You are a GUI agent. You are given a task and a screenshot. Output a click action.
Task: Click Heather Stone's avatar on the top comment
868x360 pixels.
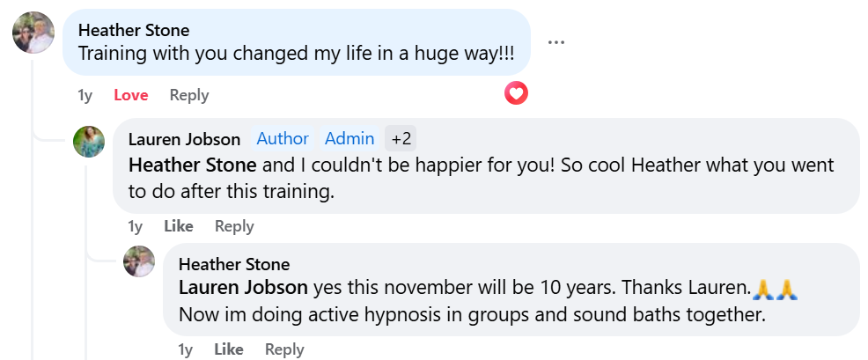tap(33, 33)
